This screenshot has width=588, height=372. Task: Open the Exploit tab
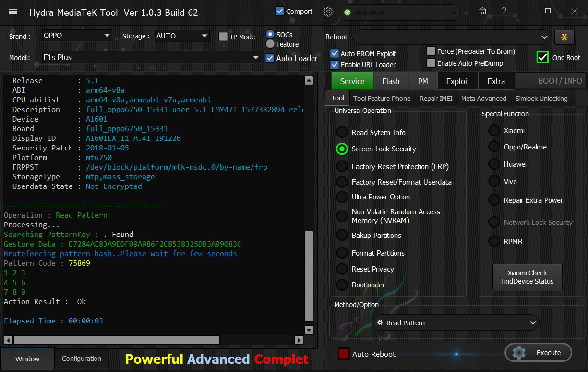[458, 81]
